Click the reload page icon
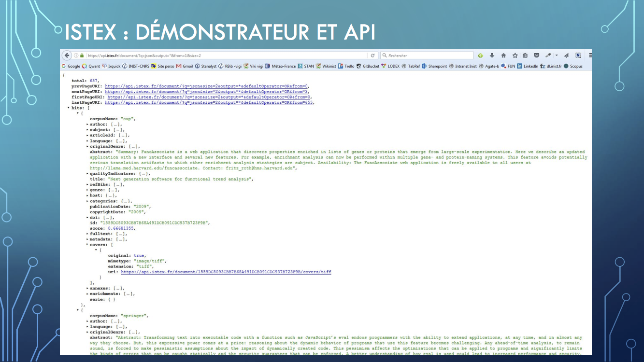Screen dimensions: 644x362 [372, 56]
